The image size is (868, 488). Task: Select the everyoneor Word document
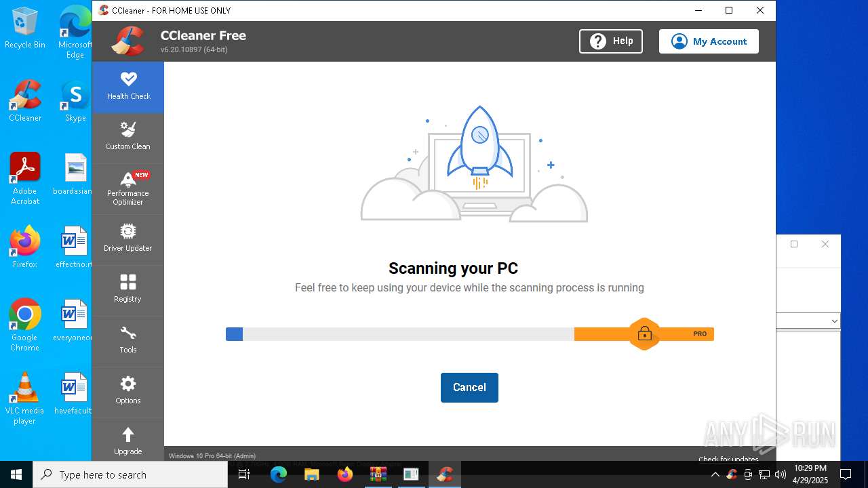(x=73, y=321)
